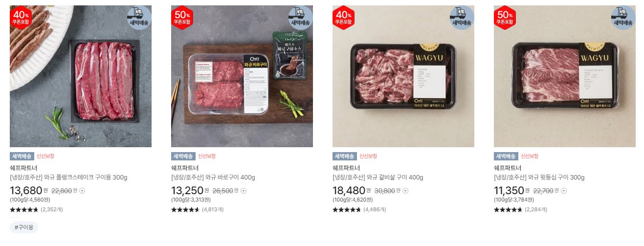
Task: Click 새벽배송 label under the 갈비살 product
Action: tap(344, 157)
